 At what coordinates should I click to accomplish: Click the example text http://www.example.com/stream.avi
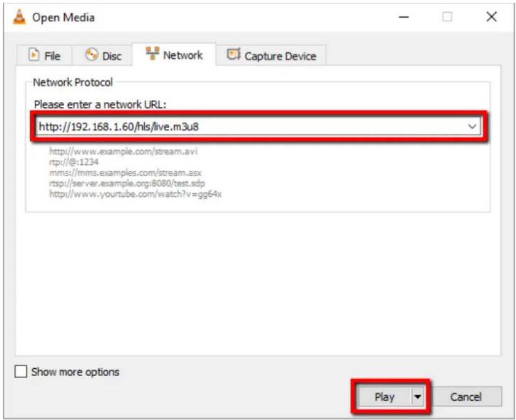coord(123,151)
